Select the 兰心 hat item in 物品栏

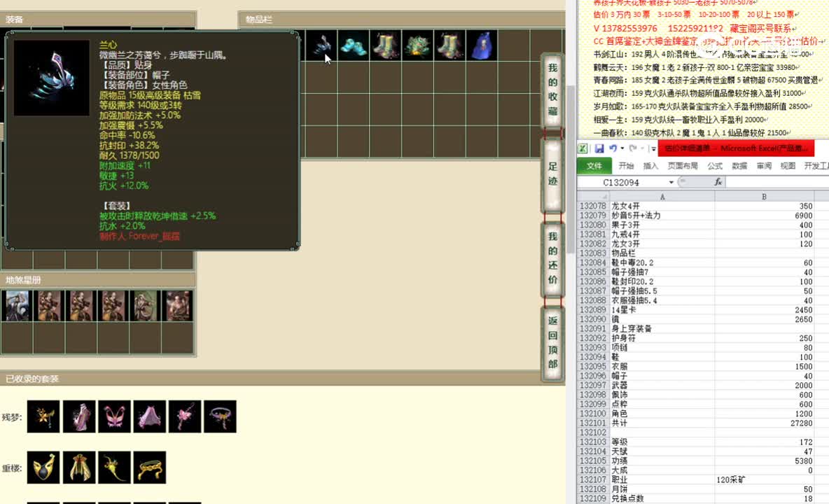321,45
